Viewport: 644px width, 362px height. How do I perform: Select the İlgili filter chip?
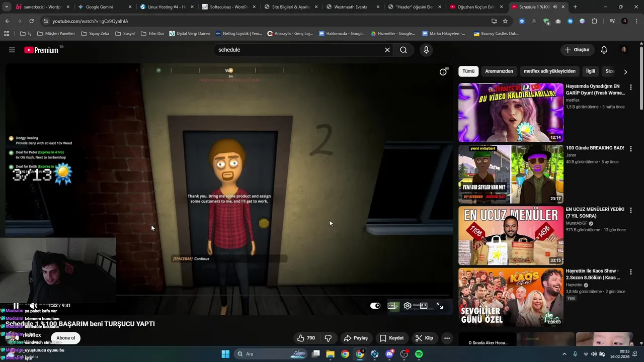click(x=591, y=71)
